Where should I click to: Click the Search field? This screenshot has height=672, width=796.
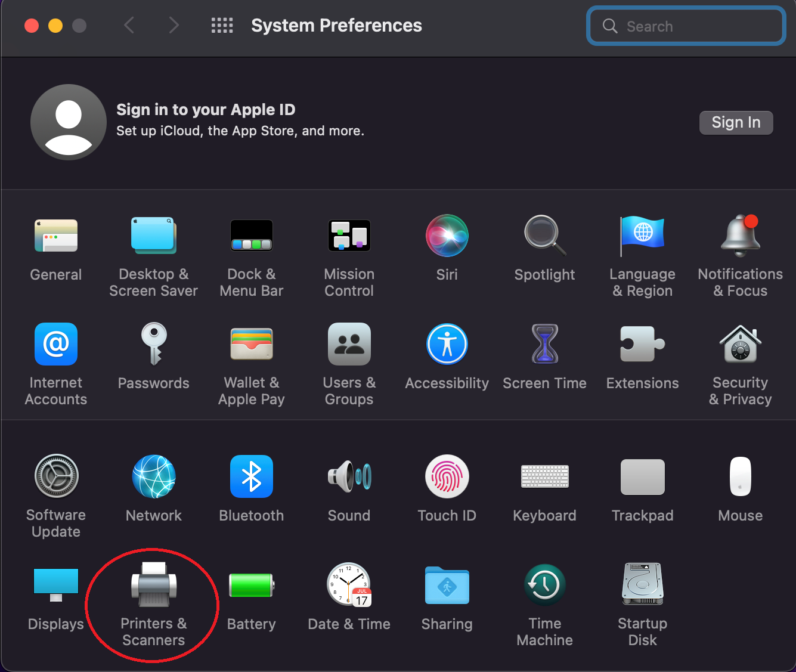(x=686, y=26)
